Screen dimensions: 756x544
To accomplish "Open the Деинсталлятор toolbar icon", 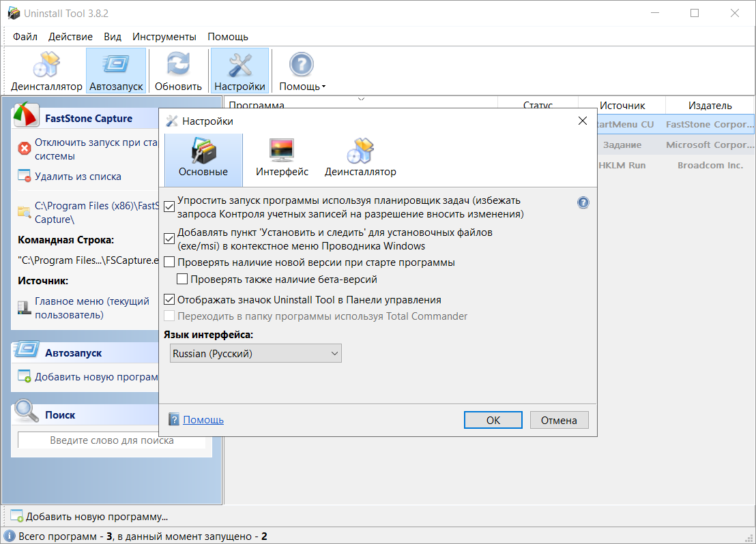I will [x=46, y=71].
